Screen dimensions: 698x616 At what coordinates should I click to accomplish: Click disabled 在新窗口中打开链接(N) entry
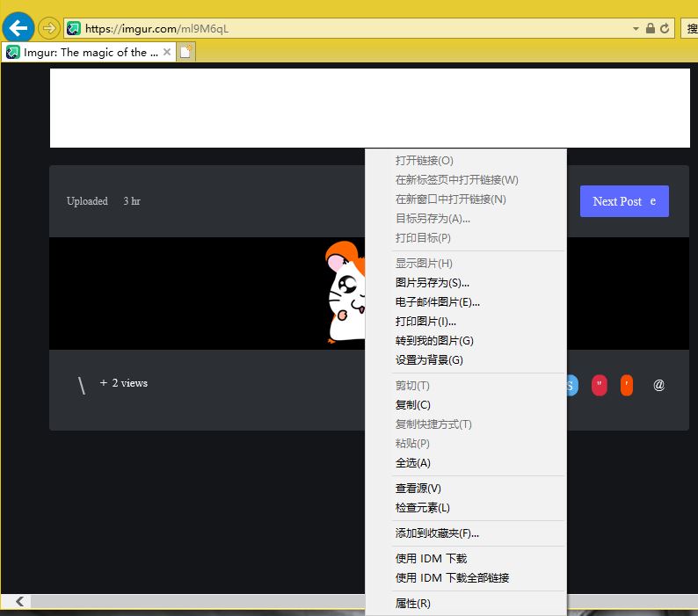click(x=466, y=199)
